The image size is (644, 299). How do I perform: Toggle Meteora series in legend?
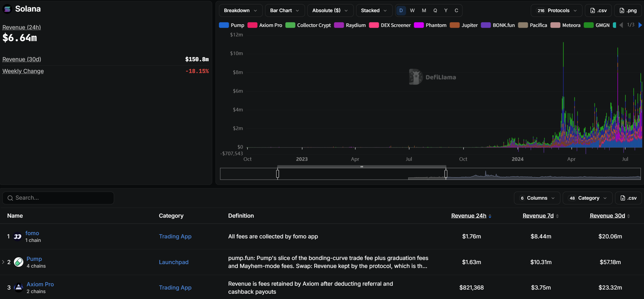(565, 25)
